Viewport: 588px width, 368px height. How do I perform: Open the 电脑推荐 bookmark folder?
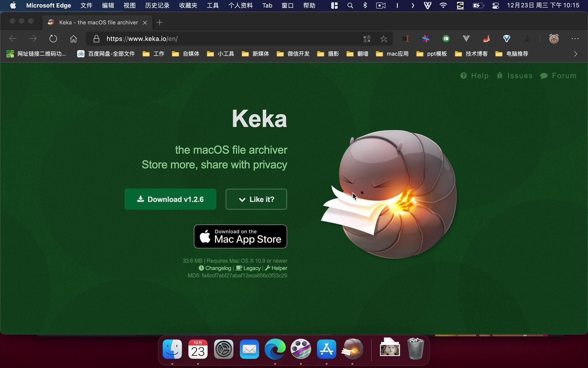(512, 54)
